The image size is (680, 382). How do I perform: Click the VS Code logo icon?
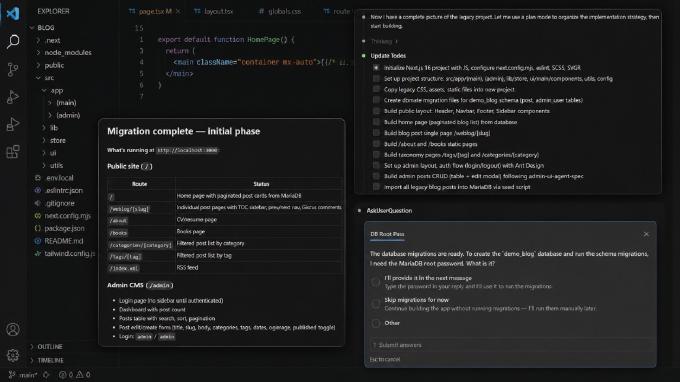(13, 13)
